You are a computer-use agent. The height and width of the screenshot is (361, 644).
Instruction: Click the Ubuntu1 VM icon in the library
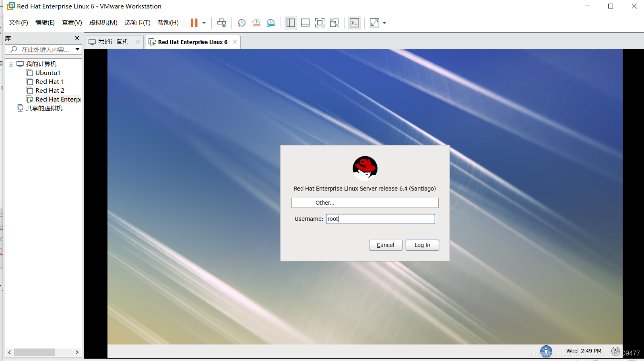point(29,73)
